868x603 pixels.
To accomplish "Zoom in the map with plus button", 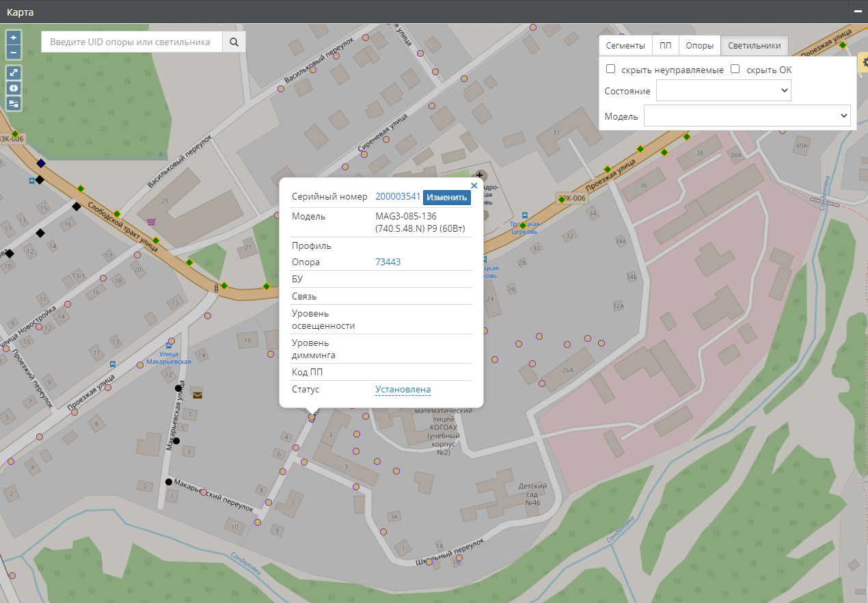I will 14,37.
